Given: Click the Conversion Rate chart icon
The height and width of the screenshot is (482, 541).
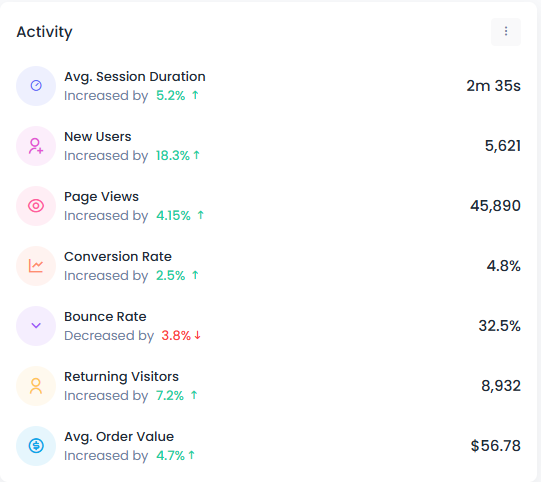Looking at the screenshot, I should click(x=36, y=266).
